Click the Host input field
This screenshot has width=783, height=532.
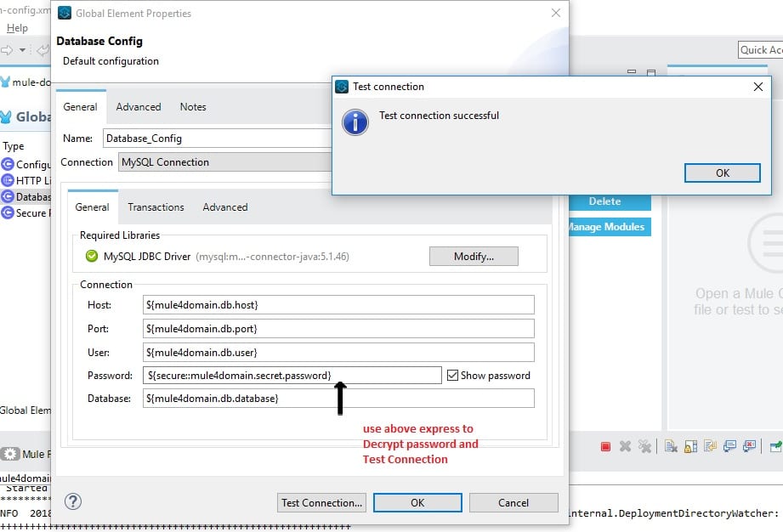pos(338,305)
